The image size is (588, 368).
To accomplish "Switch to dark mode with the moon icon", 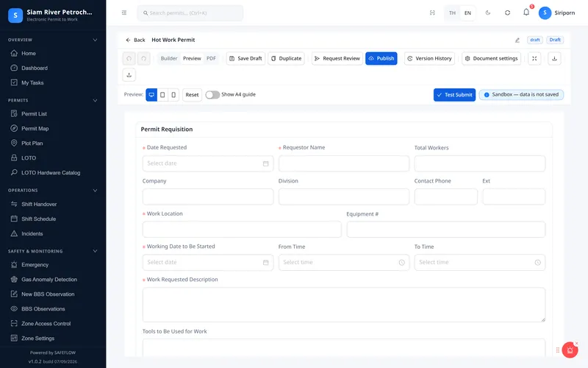I will [488, 13].
